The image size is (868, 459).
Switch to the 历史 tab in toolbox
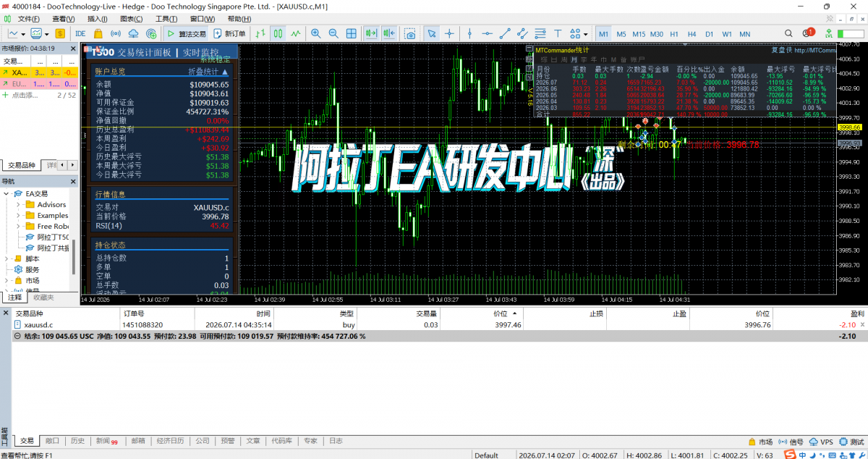77,440
